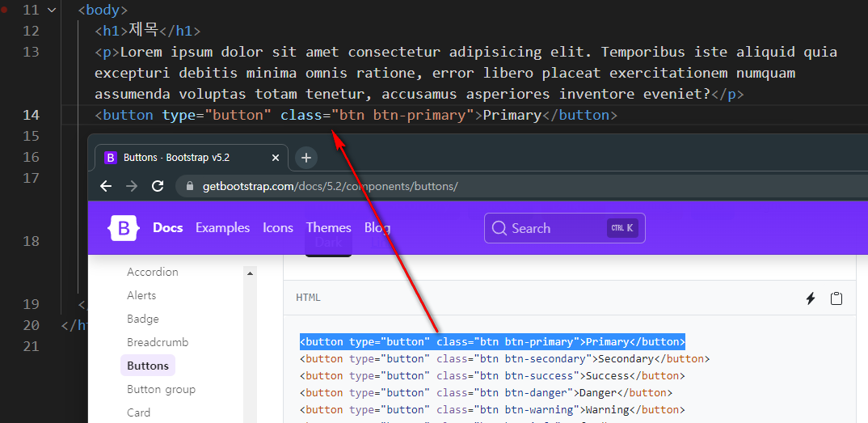Click the Dark button behind the navbar
The width and height of the screenshot is (868, 423).
point(328,243)
